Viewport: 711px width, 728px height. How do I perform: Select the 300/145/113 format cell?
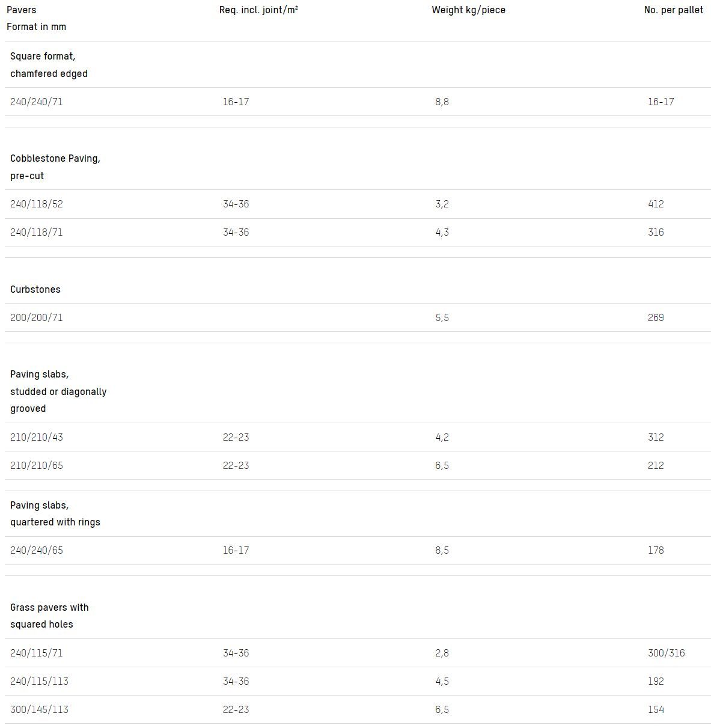pyautogui.click(x=39, y=709)
